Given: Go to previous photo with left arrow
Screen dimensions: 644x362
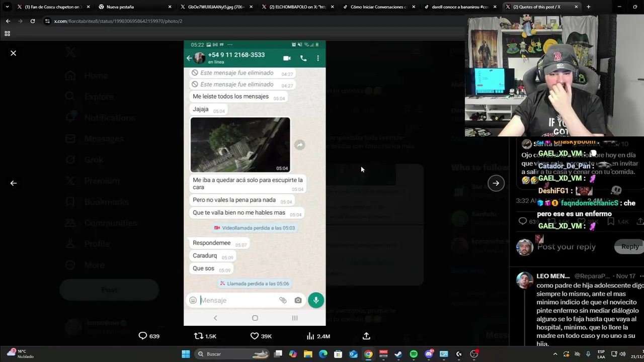Looking at the screenshot, I should (14, 183).
